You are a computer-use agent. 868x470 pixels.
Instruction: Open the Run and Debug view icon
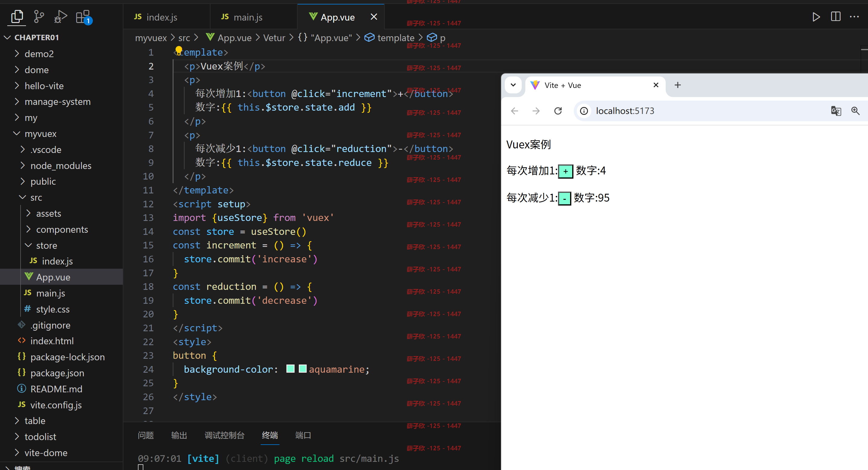[x=61, y=17]
